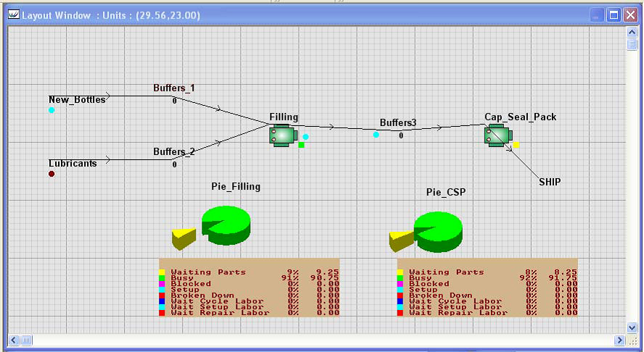Image resolution: width=644 pixels, height=352 pixels.
Task: Click the Lubricants dark red part dot
Action: 51,174
